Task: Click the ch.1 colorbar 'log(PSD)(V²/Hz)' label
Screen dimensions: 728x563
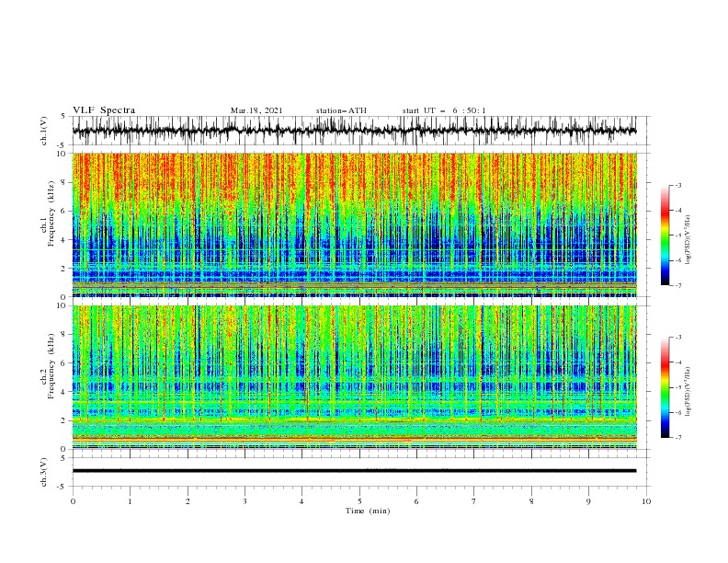Action: tap(688, 240)
